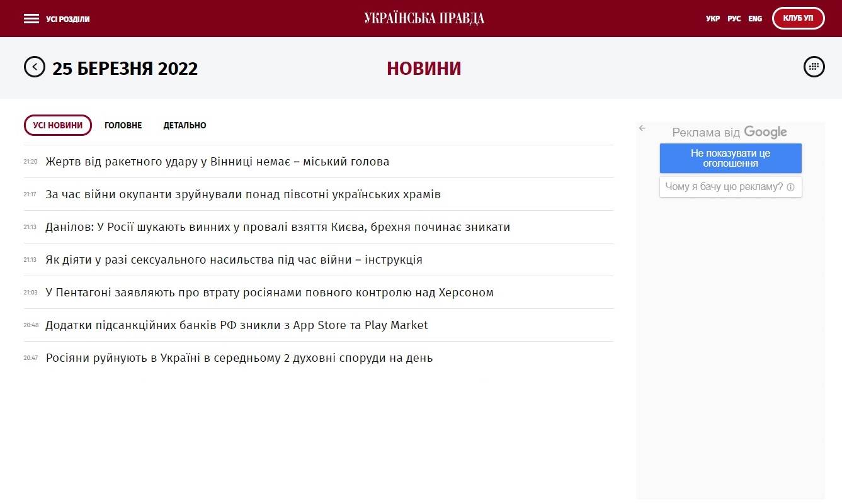Switch language to РУС
The height and width of the screenshot is (504, 842).
[x=734, y=19]
